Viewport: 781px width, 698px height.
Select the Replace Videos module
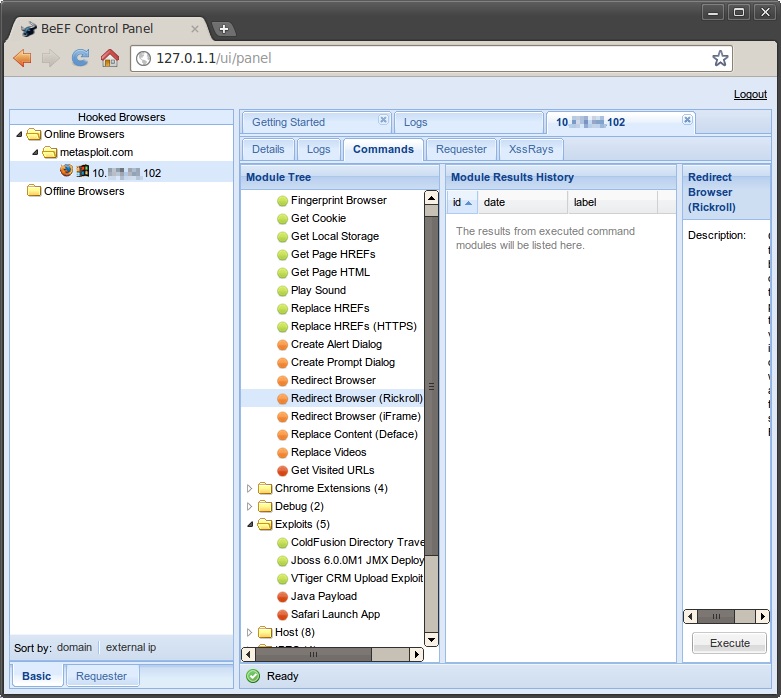point(328,452)
